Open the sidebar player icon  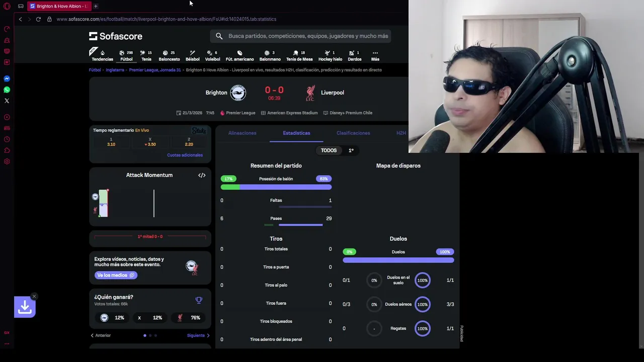pos(7,117)
